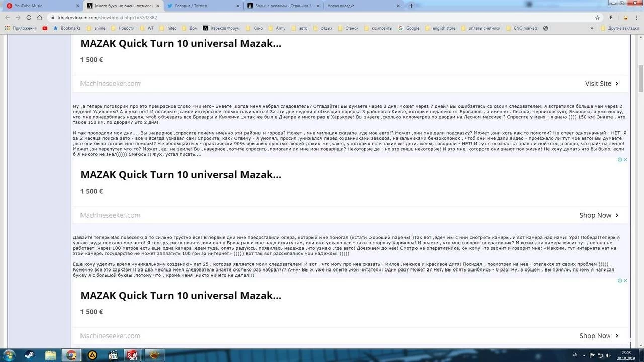Open the CNC_markets bookmarks folder
644x362 pixels.
(521, 28)
